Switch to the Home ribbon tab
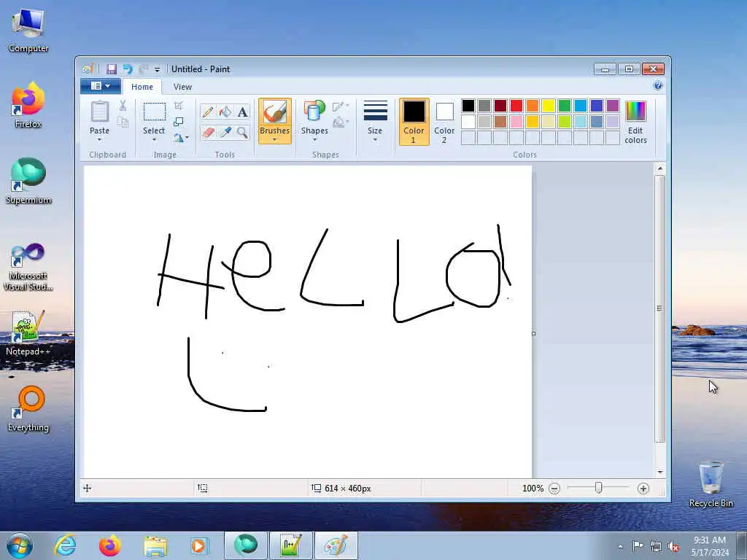 (x=142, y=87)
